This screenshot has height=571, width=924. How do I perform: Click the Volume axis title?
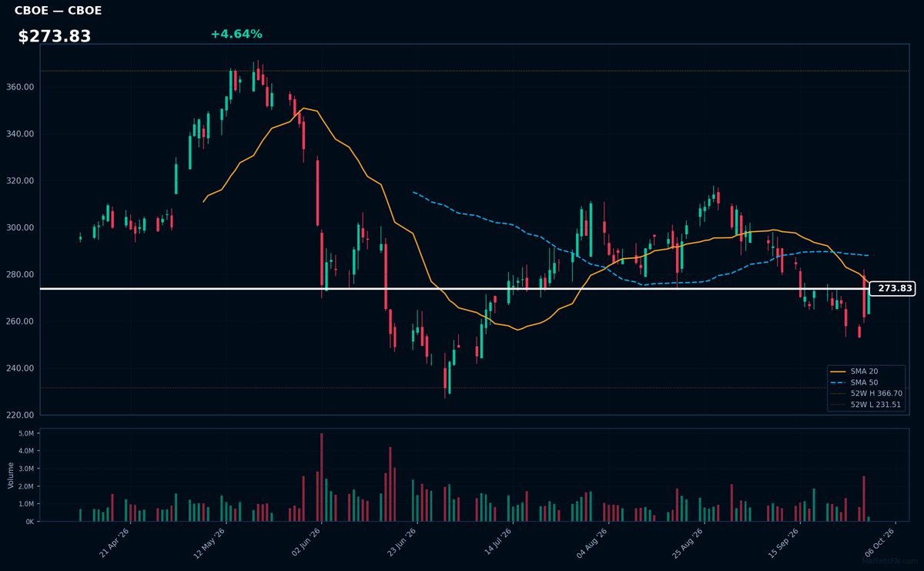pyautogui.click(x=11, y=475)
